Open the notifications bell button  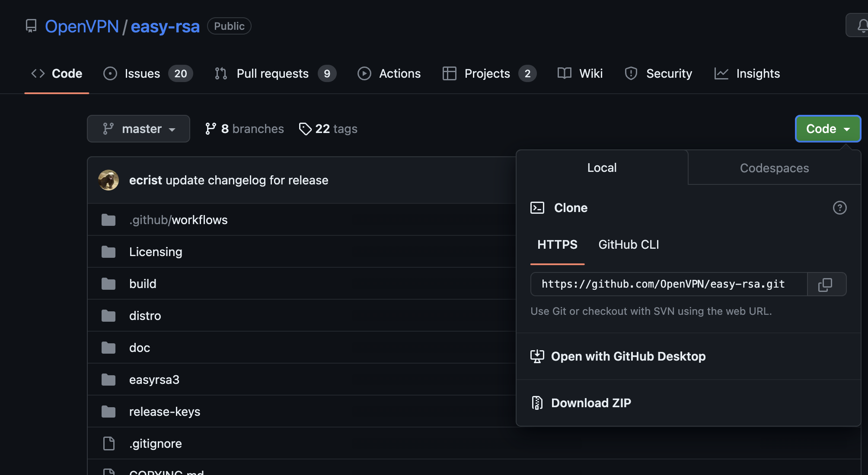pos(858,25)
